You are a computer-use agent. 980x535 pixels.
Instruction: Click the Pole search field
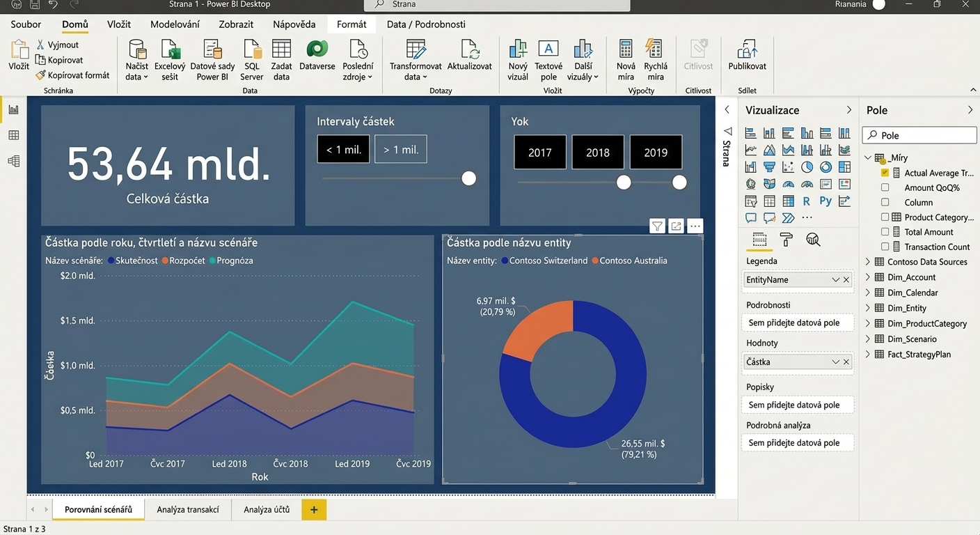(919, 135)
